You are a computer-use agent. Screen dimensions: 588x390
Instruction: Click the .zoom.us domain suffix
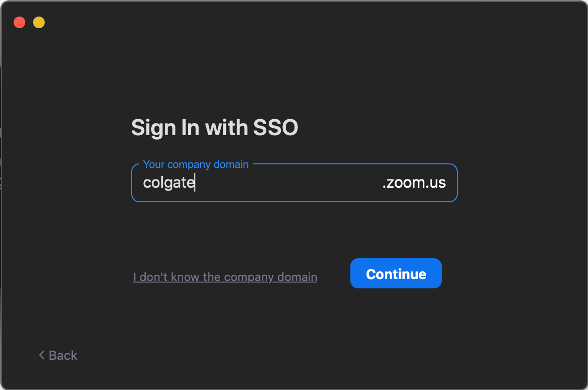click(414, 183)
